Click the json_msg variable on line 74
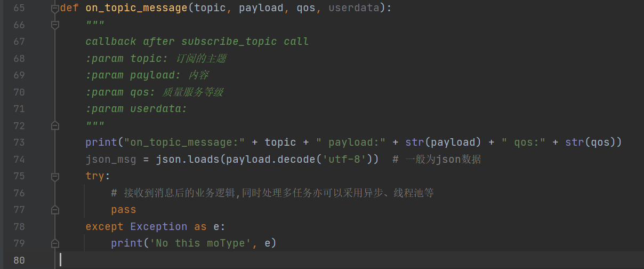The image size is (644, 269). tap(111, 159)
